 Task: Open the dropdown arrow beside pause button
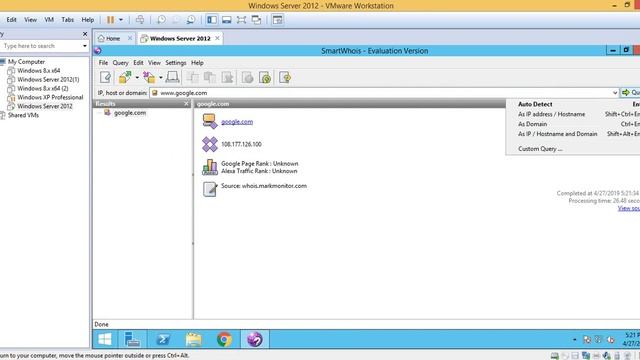[x=121, y=20]
